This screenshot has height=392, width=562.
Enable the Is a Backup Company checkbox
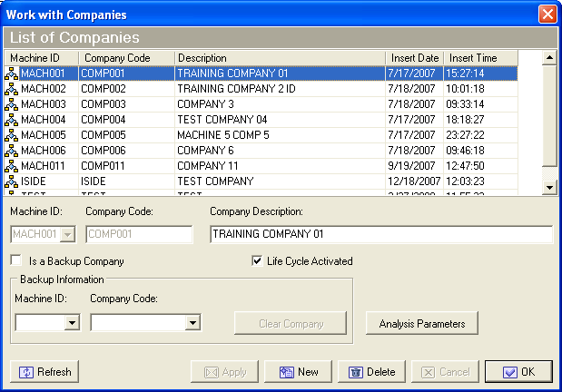(15, 261)
